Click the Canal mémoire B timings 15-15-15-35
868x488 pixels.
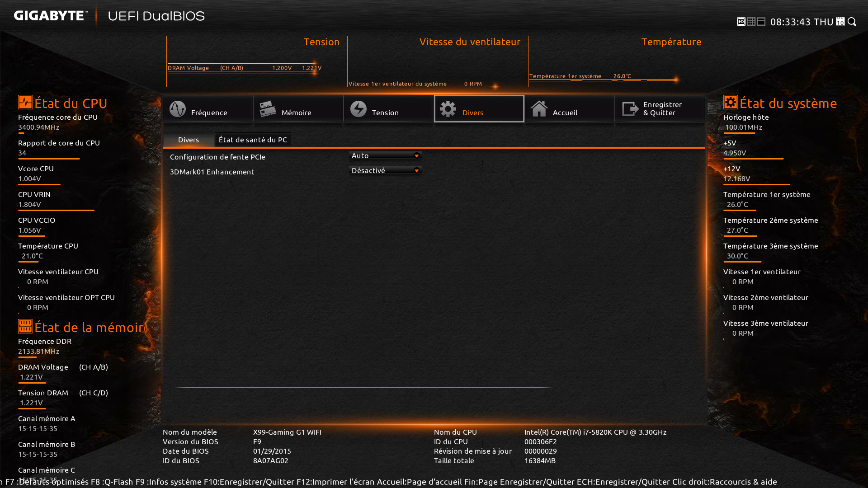click(38, 455)
